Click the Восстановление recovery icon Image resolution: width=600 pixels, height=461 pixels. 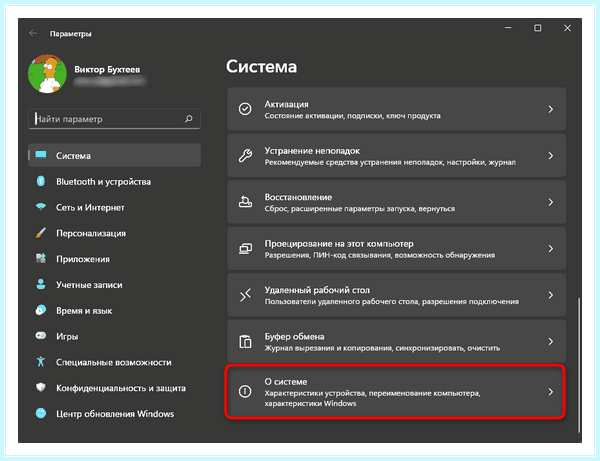[x=245, y=202]
